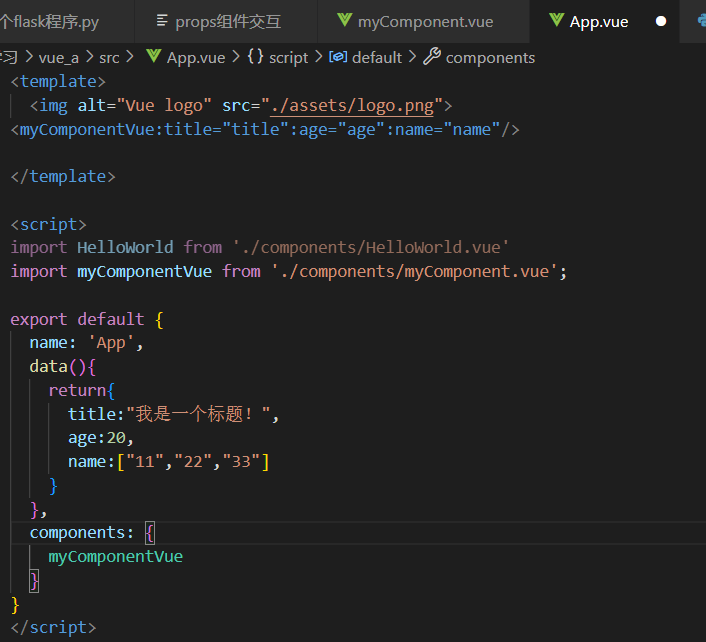
Task: Click the unsaved dot on App.vue tab
Action: coord(661,21)
